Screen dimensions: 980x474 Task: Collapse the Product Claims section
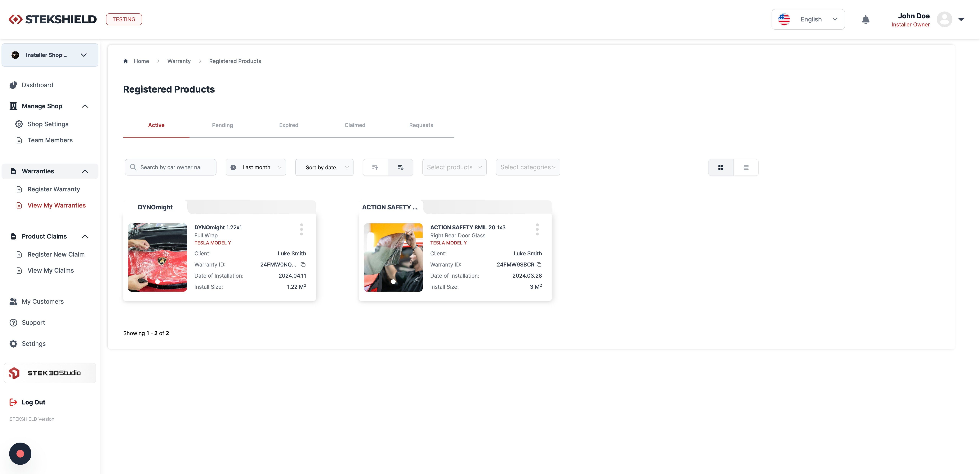[x=85, y=236]
